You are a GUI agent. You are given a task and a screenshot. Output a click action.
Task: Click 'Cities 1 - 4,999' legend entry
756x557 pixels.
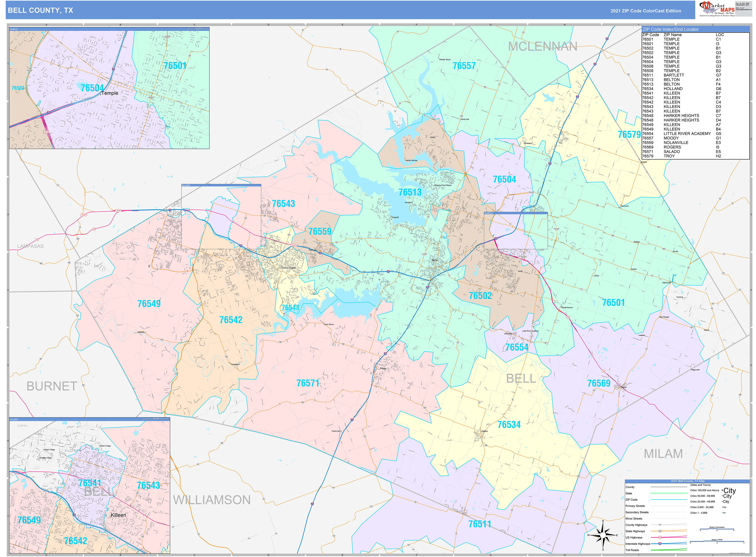[x=699, y=513]
